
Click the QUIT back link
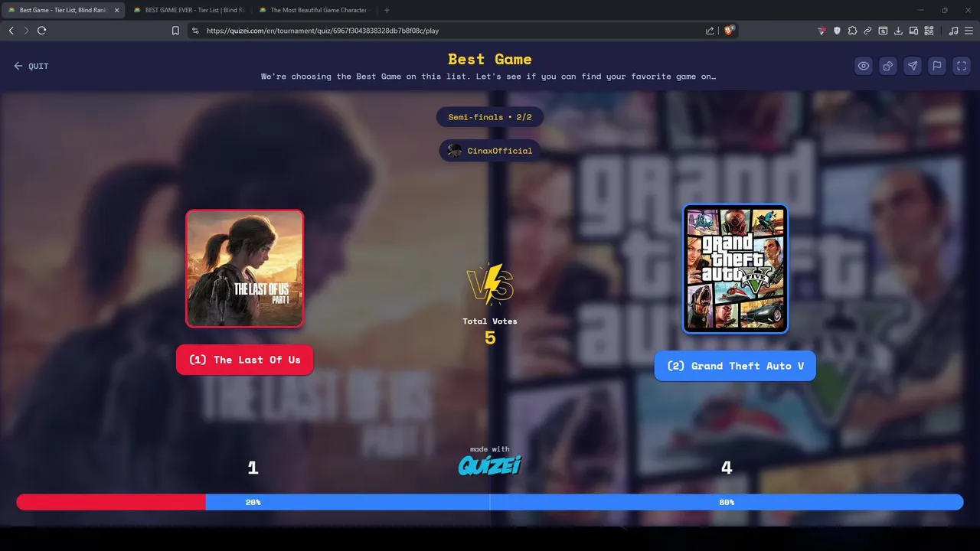[x=31, y=66]
